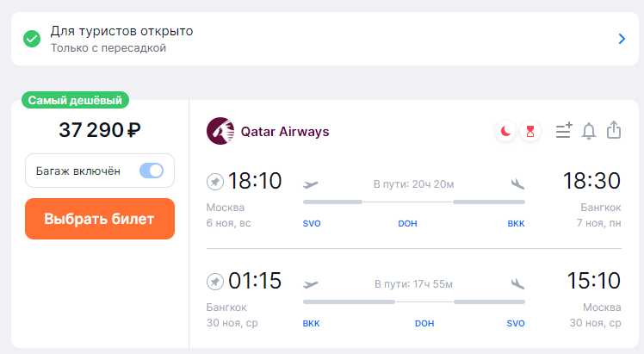Click the night transfer moon icon
Image resolution: width=644 pixels, height=354 pixels.
coord(505,132)
